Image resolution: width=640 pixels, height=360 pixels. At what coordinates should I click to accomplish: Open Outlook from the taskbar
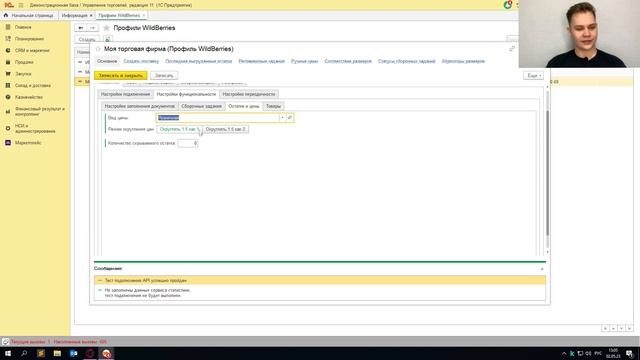73,353
